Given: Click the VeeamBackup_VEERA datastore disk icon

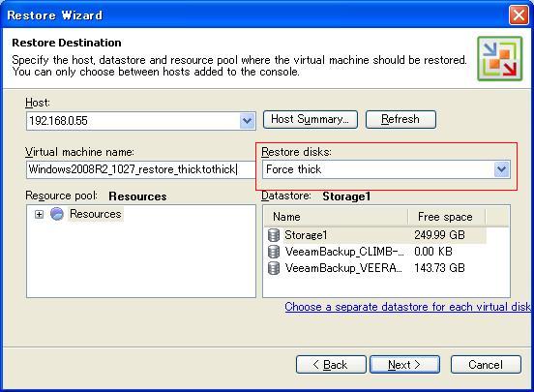Looking at the screenshot, I should pos(274,268).
